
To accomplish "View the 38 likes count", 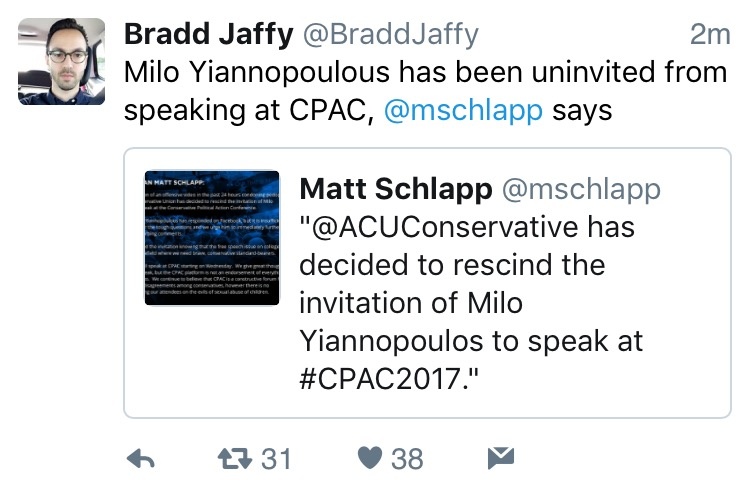I will pos(407,459).
